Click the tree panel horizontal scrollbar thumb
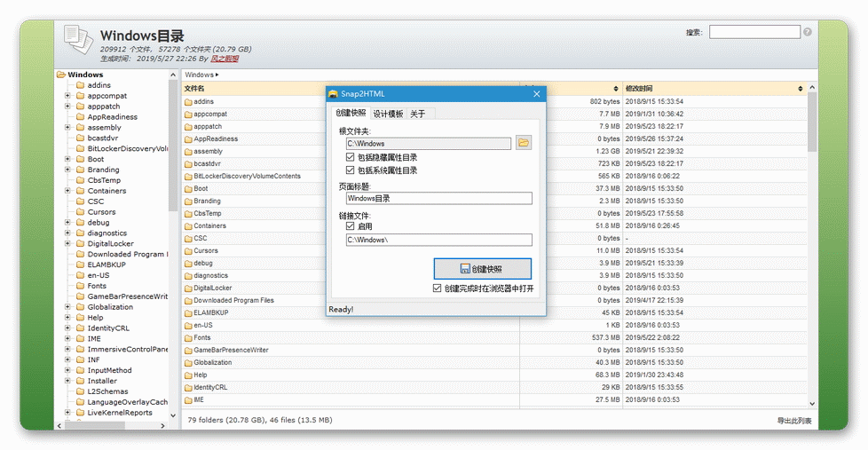Viewport: 868px width, 450px height. click(x=95, y=426)
